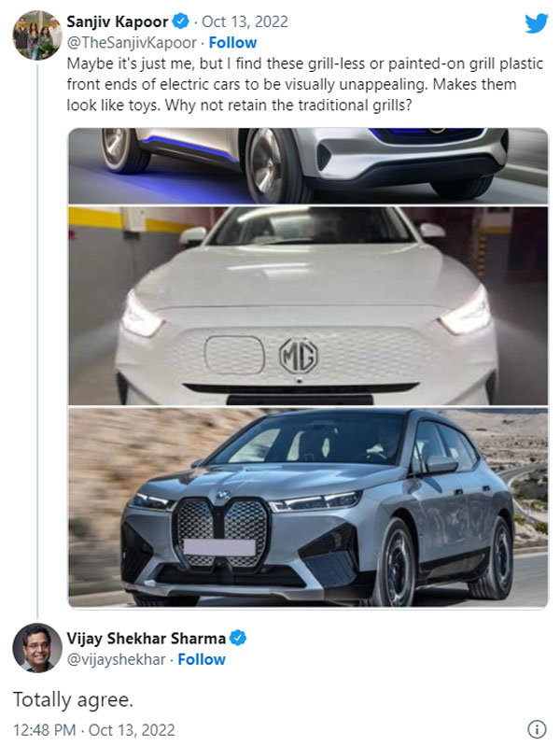
Task: Open the tweet info icon
Action: (537, 729)
